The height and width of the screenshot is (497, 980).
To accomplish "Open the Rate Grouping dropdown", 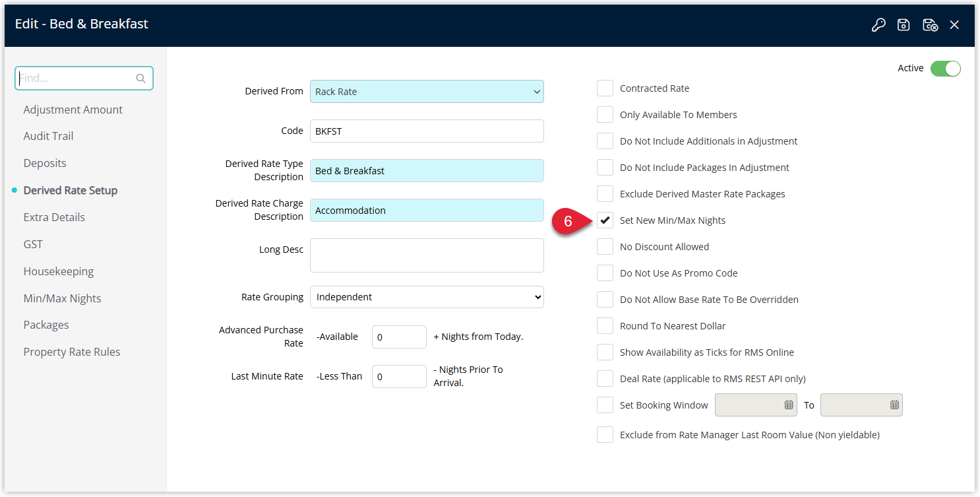I will (x=427, y=297).
